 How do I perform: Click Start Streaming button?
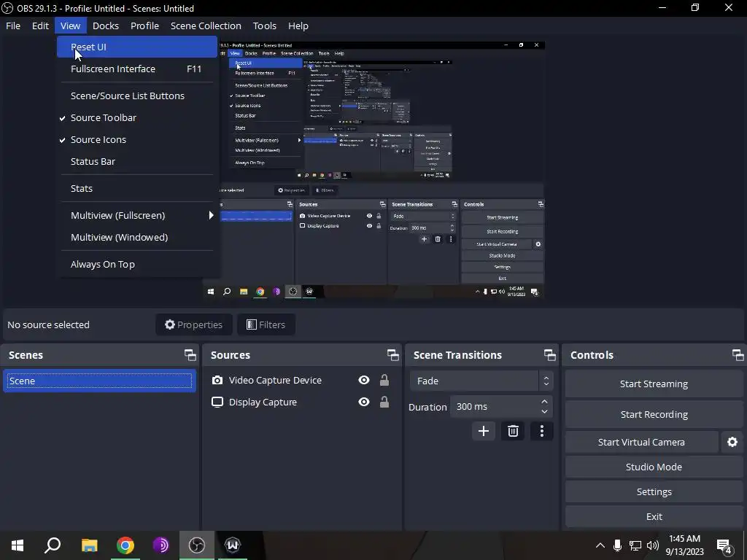[x=654, y=384]
